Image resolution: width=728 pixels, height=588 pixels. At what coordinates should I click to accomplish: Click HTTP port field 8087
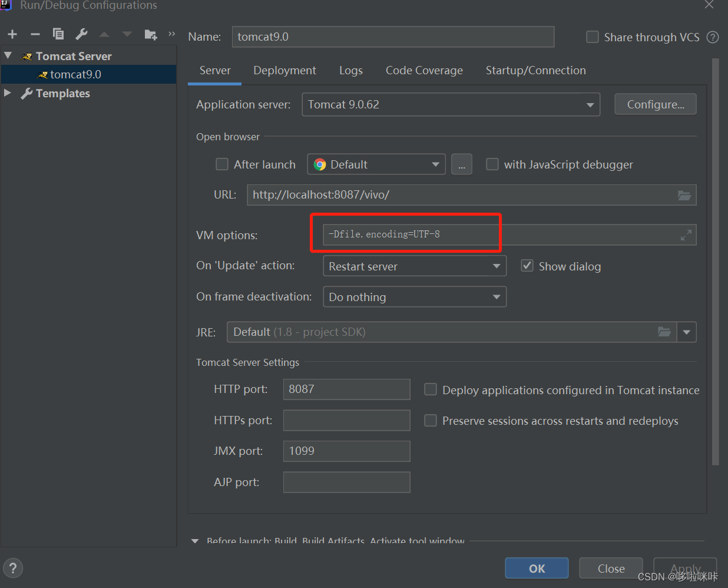pyautogui.click(x=346, y=389)
